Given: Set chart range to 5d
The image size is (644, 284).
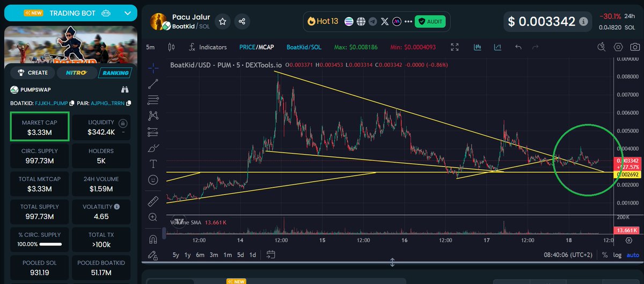Looking at the screenshot, I should click(240, 254).
